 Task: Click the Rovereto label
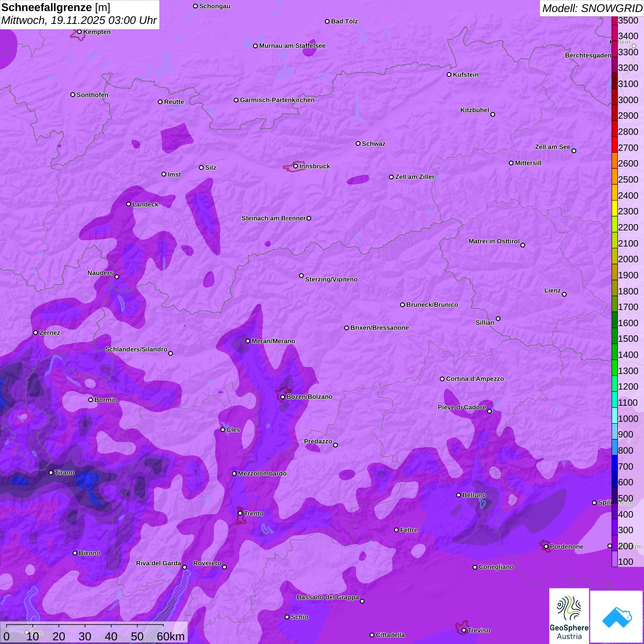click(207, 563)
